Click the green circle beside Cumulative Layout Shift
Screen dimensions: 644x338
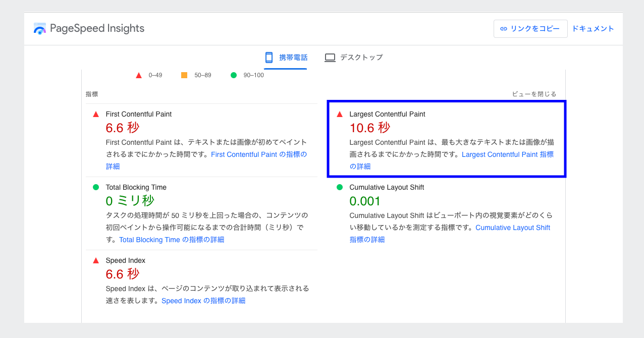pos(340,187)
